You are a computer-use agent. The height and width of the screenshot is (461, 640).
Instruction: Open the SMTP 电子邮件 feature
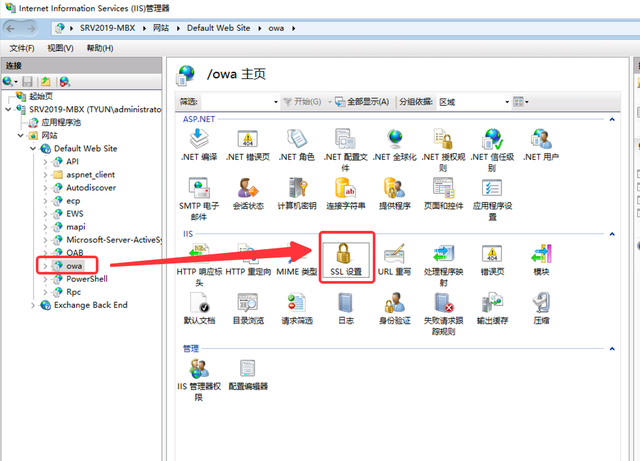199,199
